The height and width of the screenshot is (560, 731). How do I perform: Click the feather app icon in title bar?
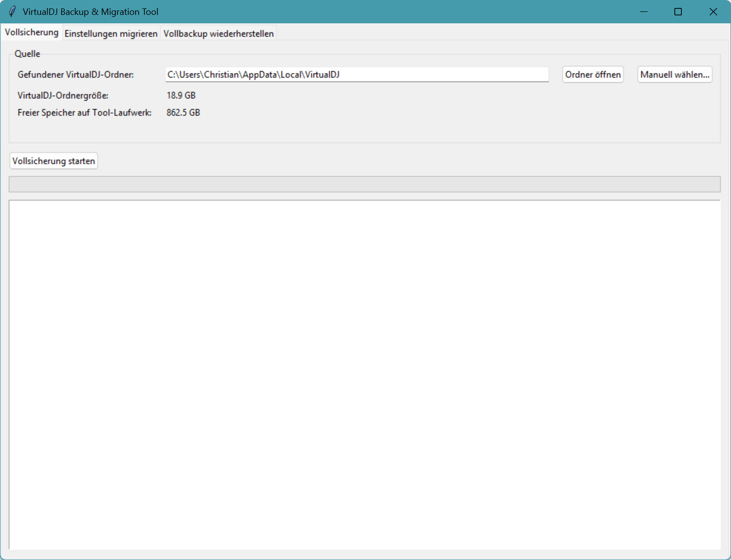coord(12,11)
